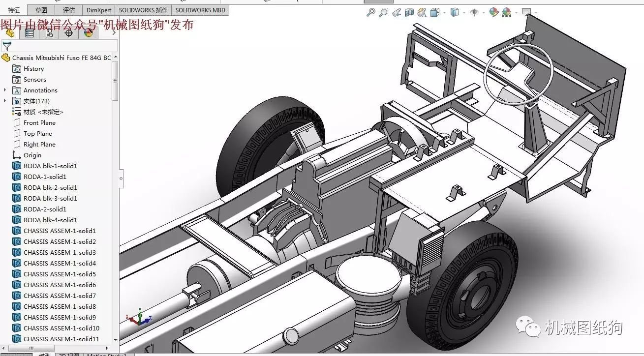Expand the Annotations tree node

[x=5, y=90]
